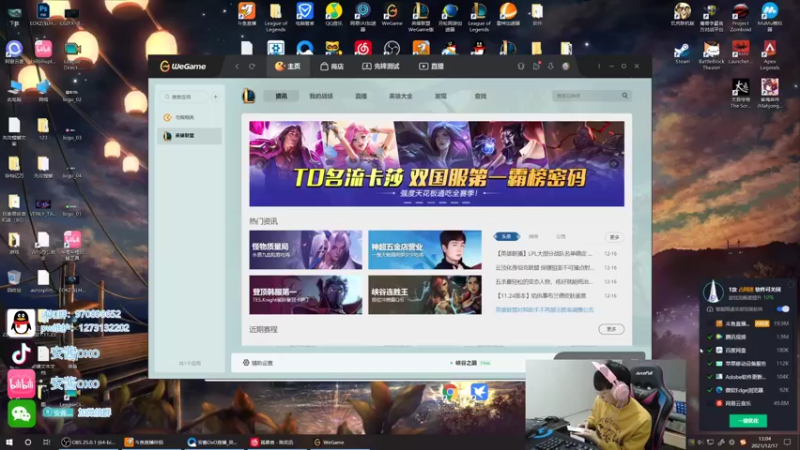Click 更多 next to 近期赛程
The image size is (800, 450).
611,330
